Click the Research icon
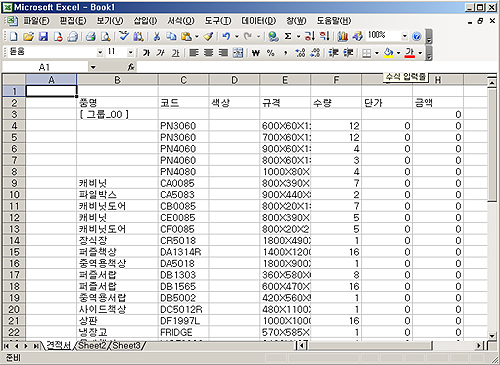 click(138, 36)
